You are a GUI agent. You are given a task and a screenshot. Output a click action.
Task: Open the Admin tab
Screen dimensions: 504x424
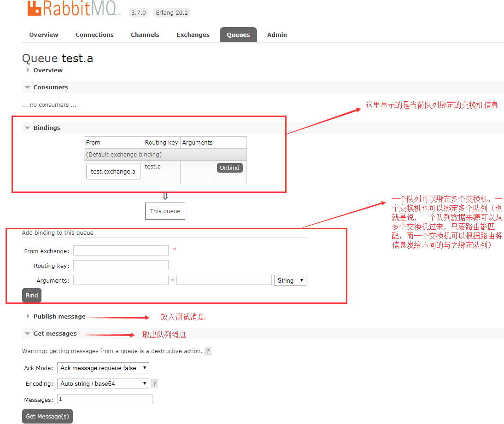click(x=277, y=35)
